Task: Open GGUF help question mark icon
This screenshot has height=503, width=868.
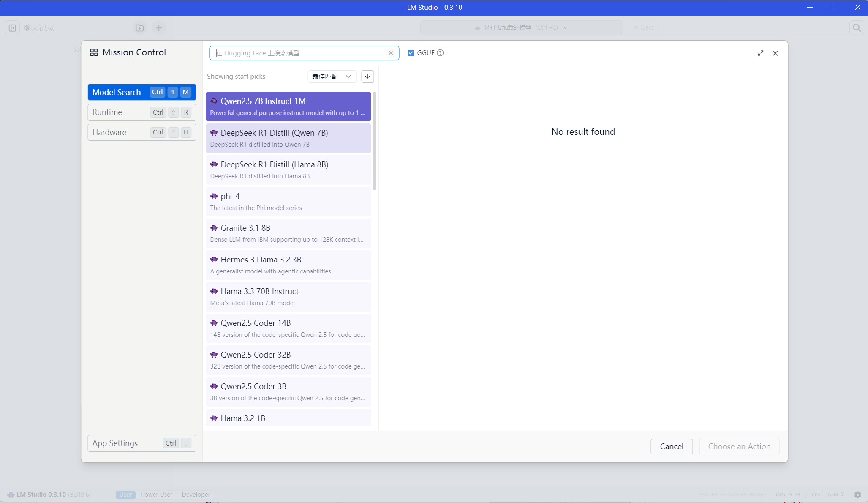Action: [x=440, y=53]
